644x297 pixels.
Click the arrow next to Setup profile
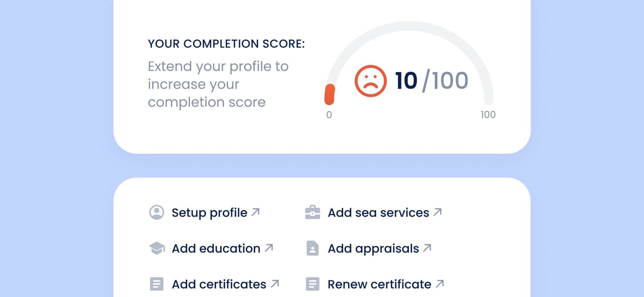(x=256, y=212)
